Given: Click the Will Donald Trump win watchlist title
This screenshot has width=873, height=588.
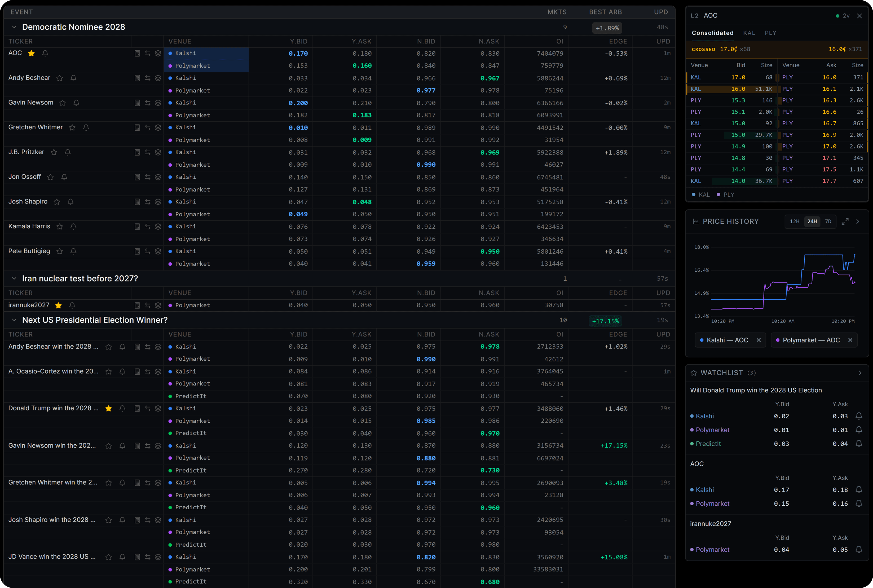Looking at the screenshot, I should point(756,390).
